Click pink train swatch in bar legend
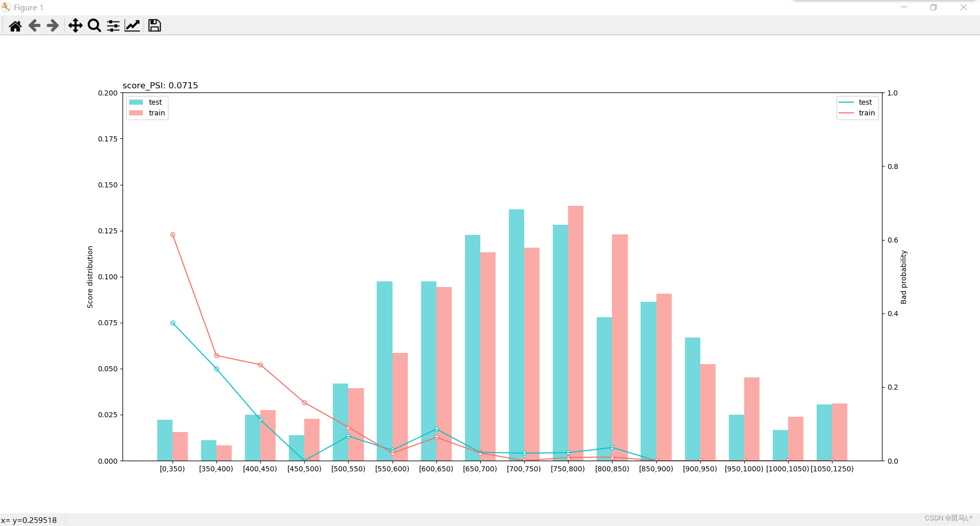This screenshot has width=980, height=526. (x=136, y=113)
